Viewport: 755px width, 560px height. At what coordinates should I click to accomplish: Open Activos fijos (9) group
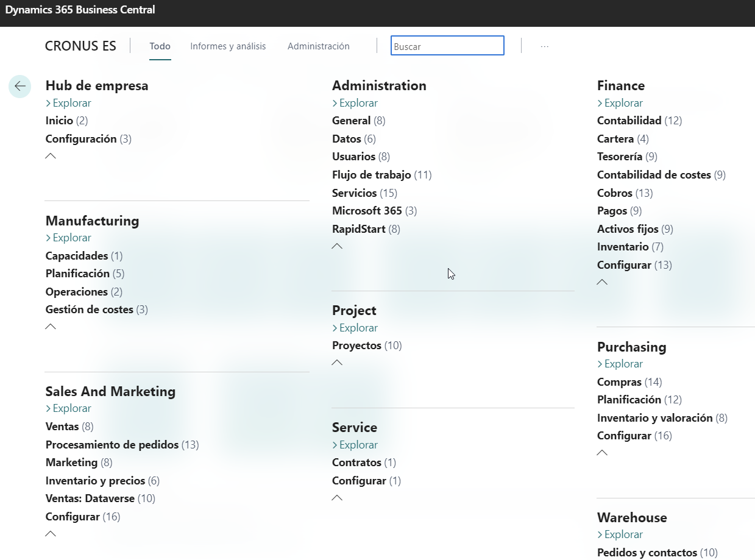pyautogui.click(x=635, y=229)
